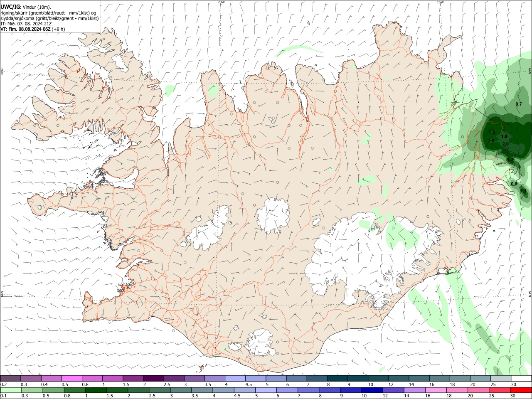Click the 'slydda/snjókoma' legend description line
Viewport: 532px width, 399px height.
(x=49, y=18)
